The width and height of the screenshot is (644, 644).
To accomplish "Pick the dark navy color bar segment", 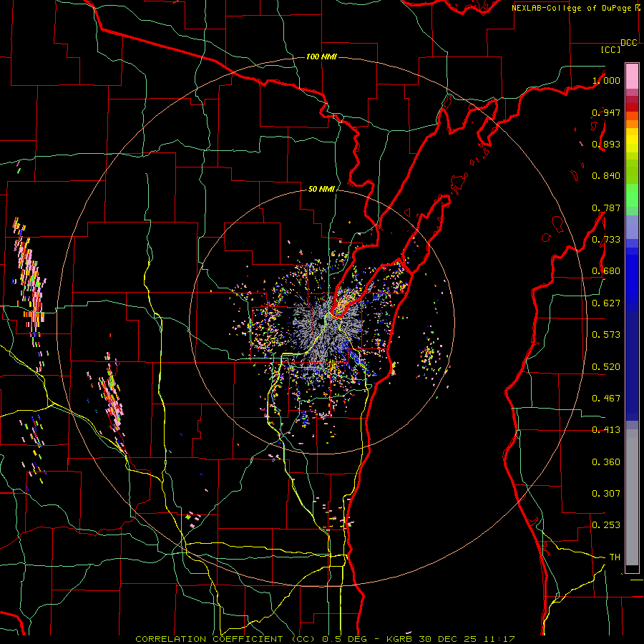I will pyautogui.click(x=632, y=366).
